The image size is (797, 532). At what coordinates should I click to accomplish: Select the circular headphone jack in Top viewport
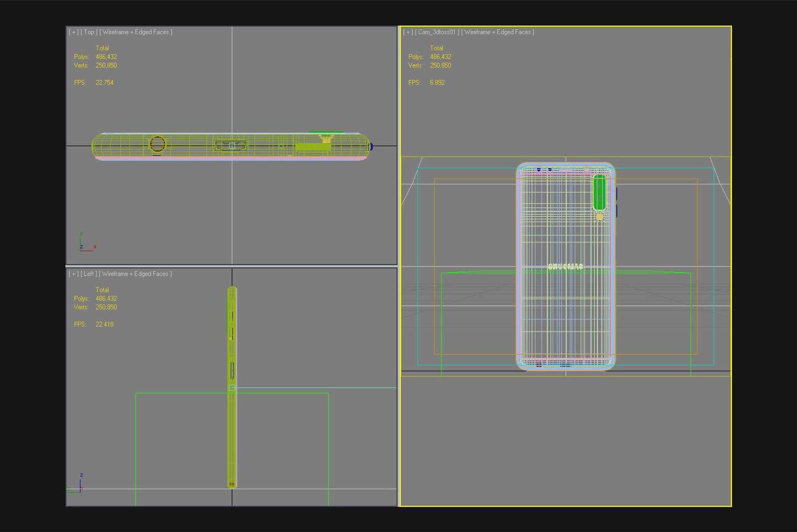pyautogui.click(x=158, y=144)
